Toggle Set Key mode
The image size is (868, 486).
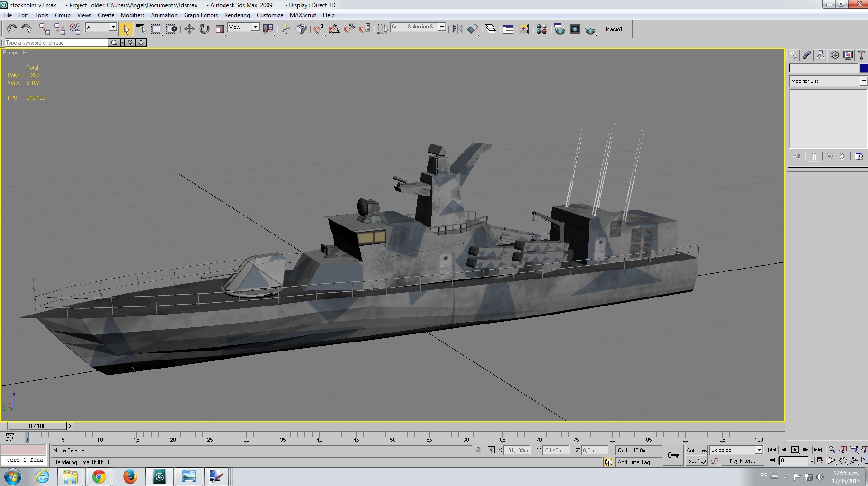697,461
